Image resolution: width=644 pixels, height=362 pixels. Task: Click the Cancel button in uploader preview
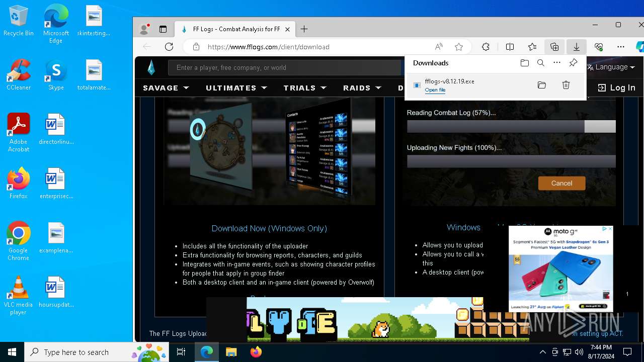coord(561,184)
